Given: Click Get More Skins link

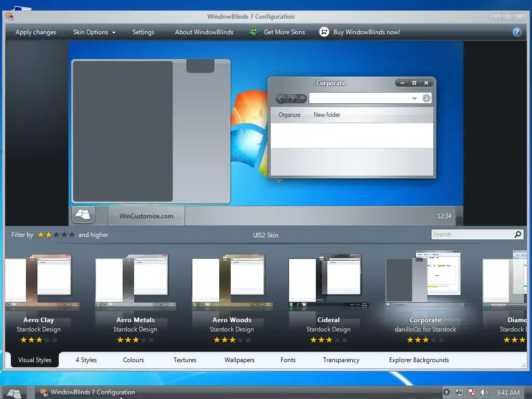Looking at the screenshot, I should [284, 32].
